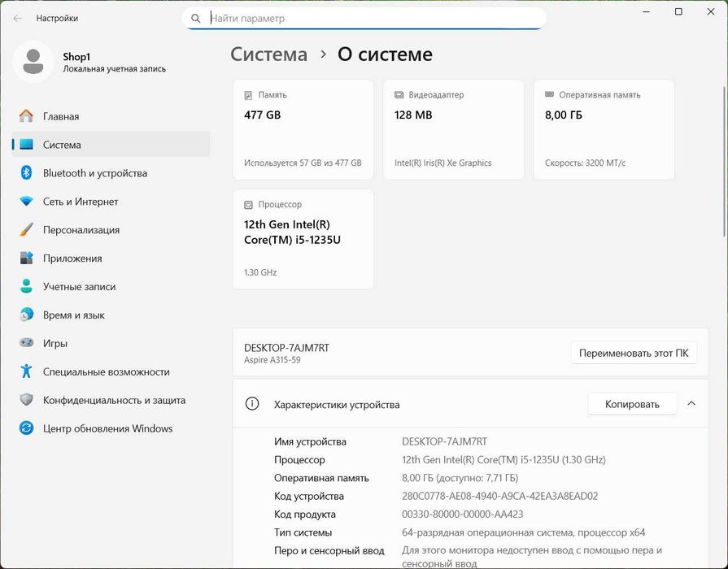Open Время и язык settings
Viewport: 728px width, 569px height.
coord(111,315)
